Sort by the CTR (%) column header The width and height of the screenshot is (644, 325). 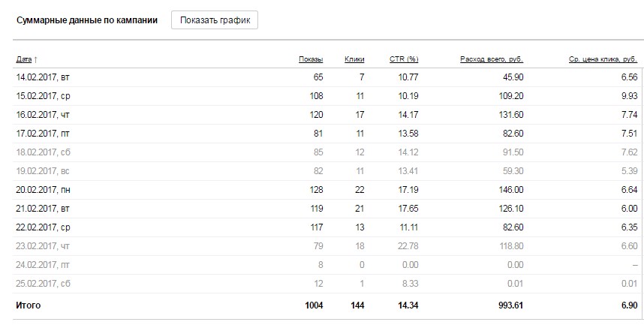[x=404, y=59]
